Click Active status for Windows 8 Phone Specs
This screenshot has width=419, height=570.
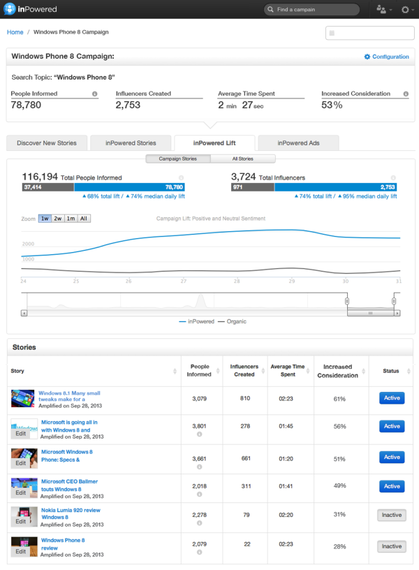point(392,457)
